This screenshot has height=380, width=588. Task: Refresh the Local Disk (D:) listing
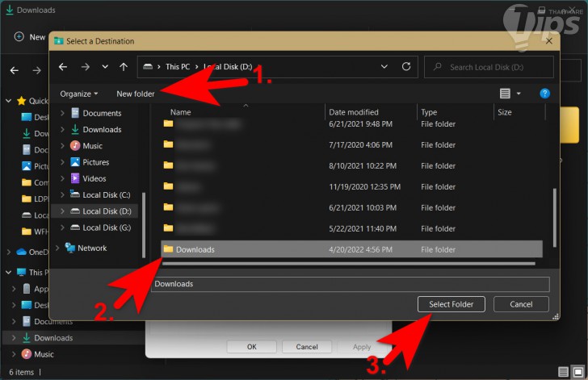tap(406, 67)
